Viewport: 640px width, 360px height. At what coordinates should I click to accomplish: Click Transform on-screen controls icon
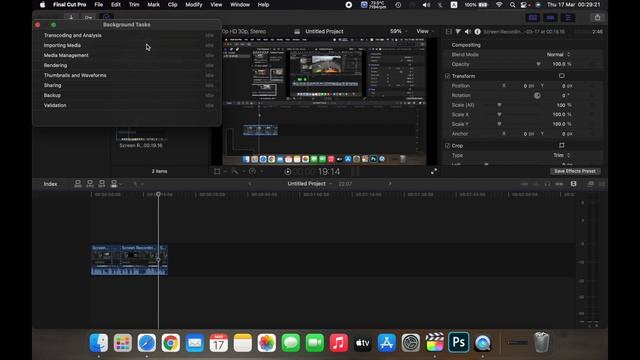click(562, 76)
